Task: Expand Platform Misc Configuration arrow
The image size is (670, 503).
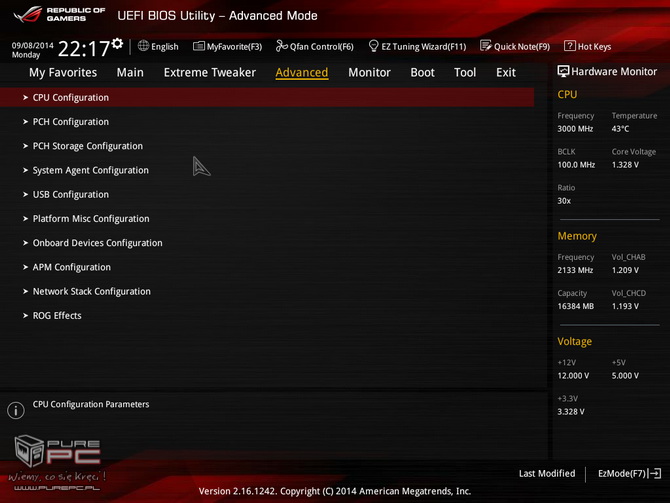Action: click(25, 219)
